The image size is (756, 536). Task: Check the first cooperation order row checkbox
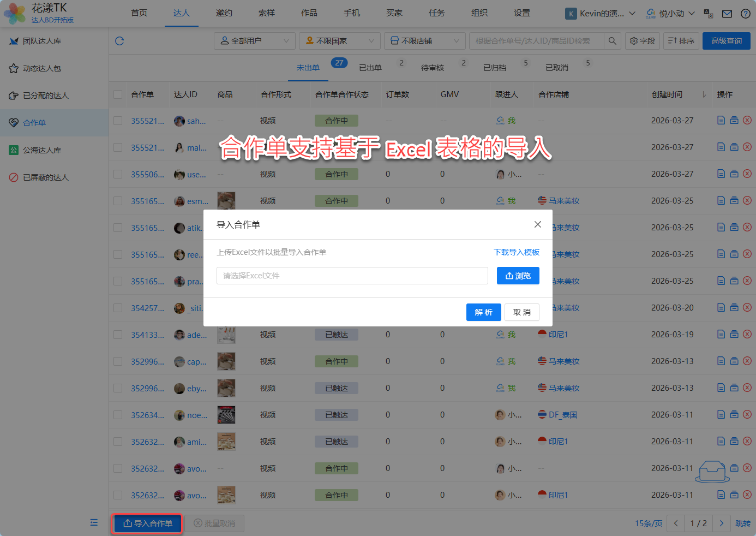point(118,121)
